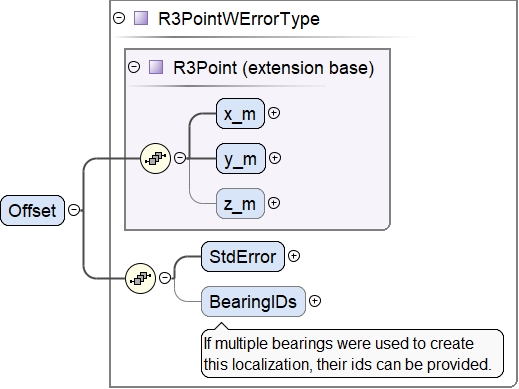
Task: Collapse the Offset element node
Action: (x=74, y=210)
